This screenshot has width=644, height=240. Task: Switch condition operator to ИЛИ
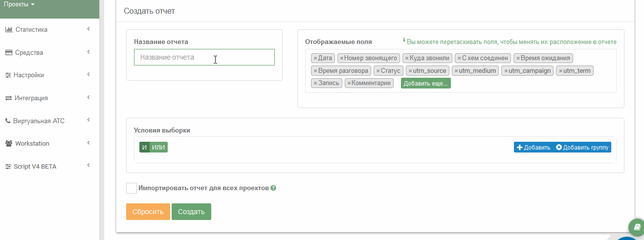tap(158, 147)
